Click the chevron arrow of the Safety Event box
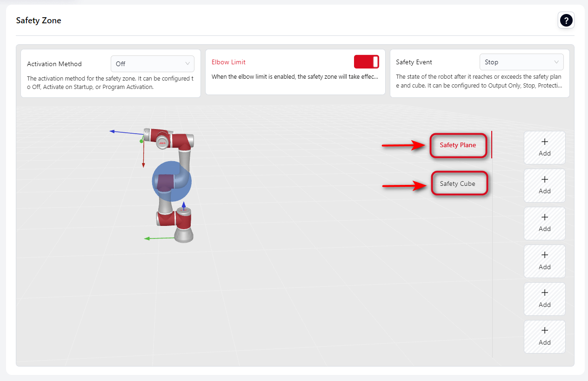588x381 pixels. pos(556,62)
